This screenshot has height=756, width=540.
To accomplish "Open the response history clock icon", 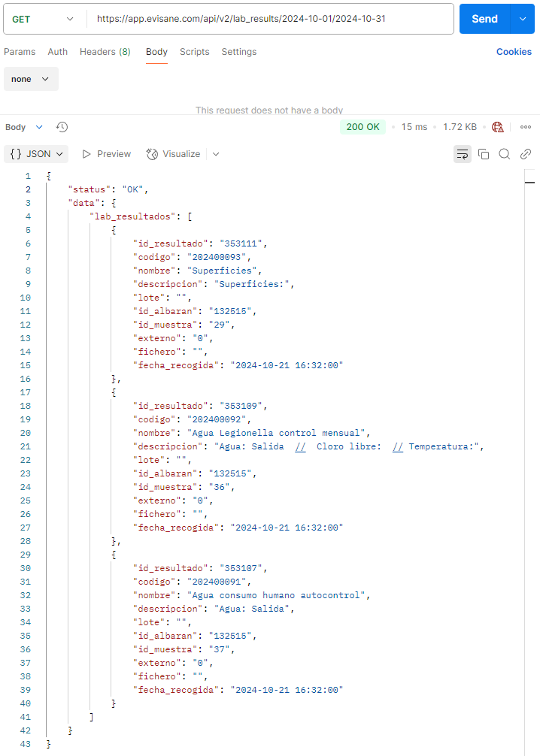I will pyautogui.click(x=62, y=127).
